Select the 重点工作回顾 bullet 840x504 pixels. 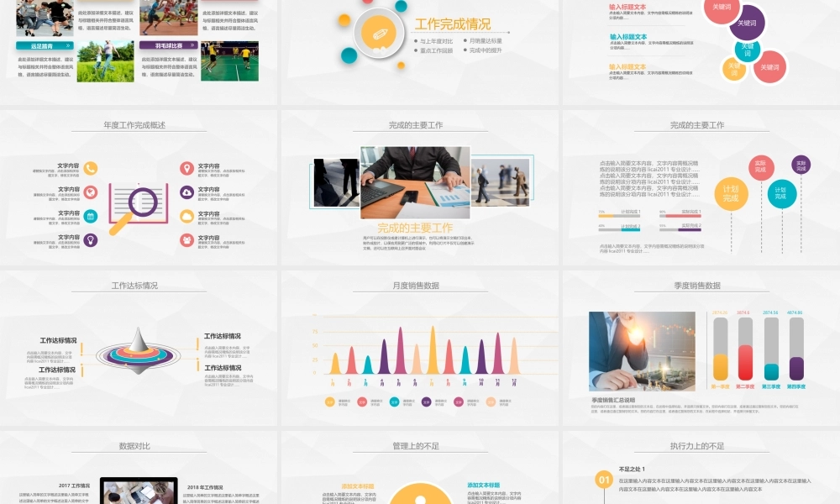436,50
